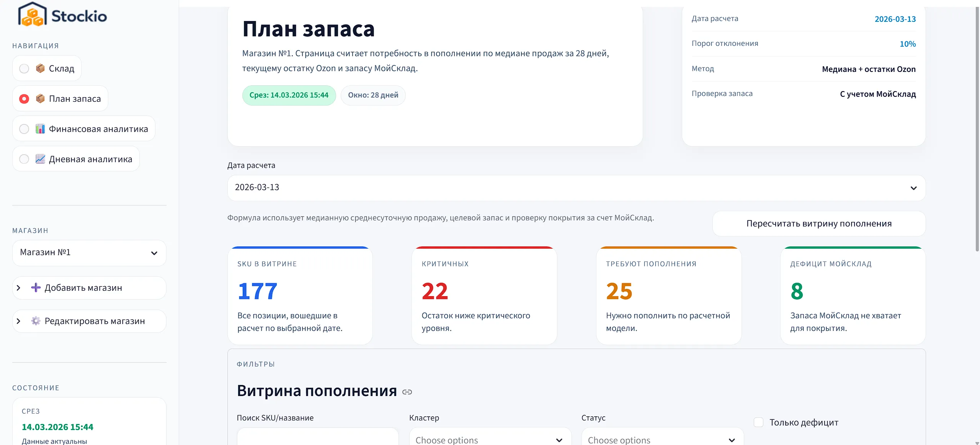The width and height of the screenshot is (980, 445).
Task: Enable the Только дефицит checkbox
Action: pos(759,422)
